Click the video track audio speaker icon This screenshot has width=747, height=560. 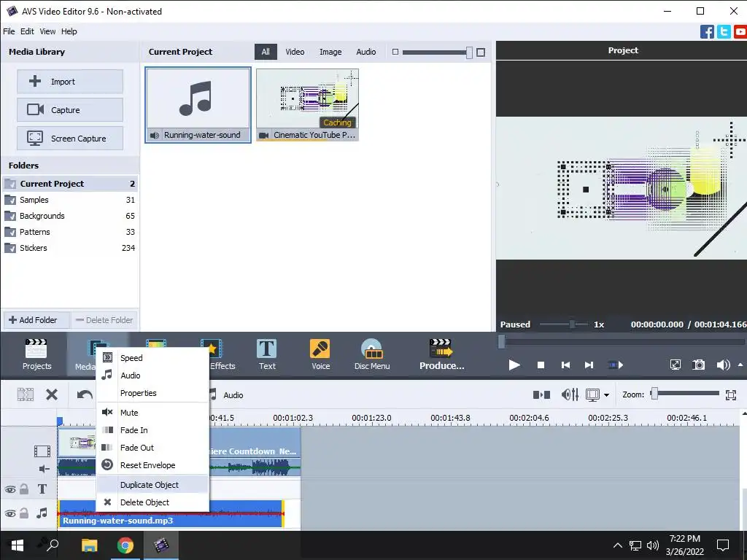pos(44,469)
